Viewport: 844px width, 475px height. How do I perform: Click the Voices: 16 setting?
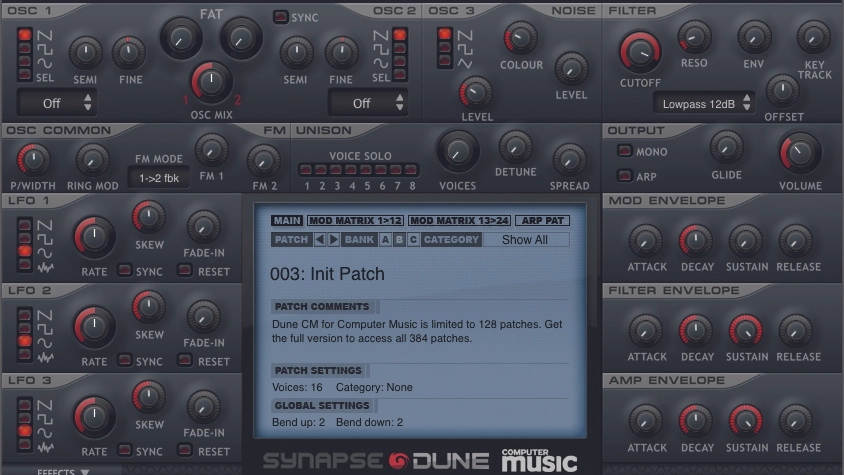pyautogui.click(x=297, y=387)
